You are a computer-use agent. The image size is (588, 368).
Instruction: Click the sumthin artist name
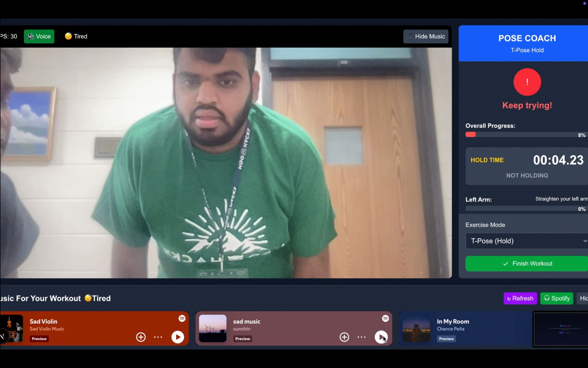coord(242,329)
